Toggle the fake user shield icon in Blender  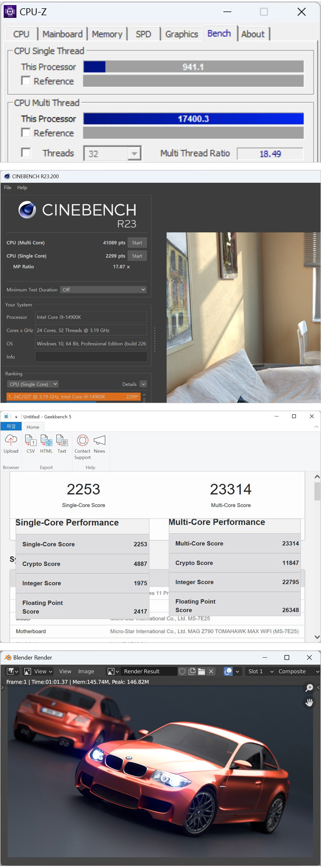click(183, 671)
